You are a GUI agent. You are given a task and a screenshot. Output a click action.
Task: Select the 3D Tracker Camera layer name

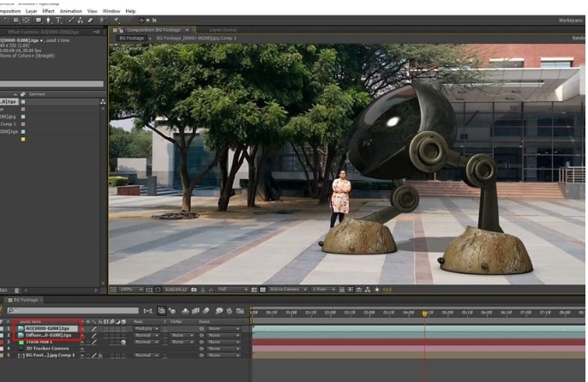(x=47, y=349)
